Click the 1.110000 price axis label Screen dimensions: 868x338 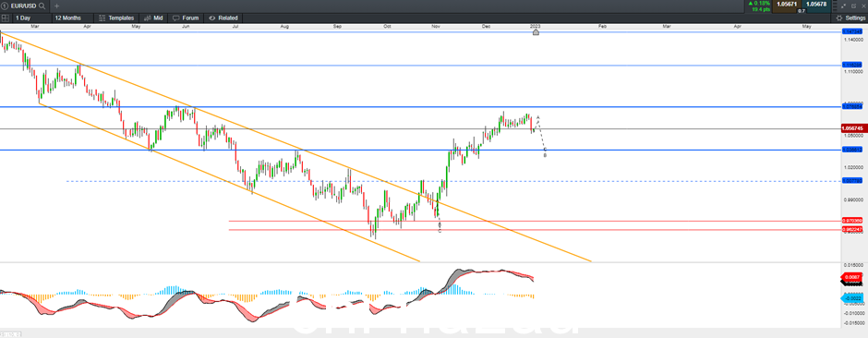click(852, 72)
